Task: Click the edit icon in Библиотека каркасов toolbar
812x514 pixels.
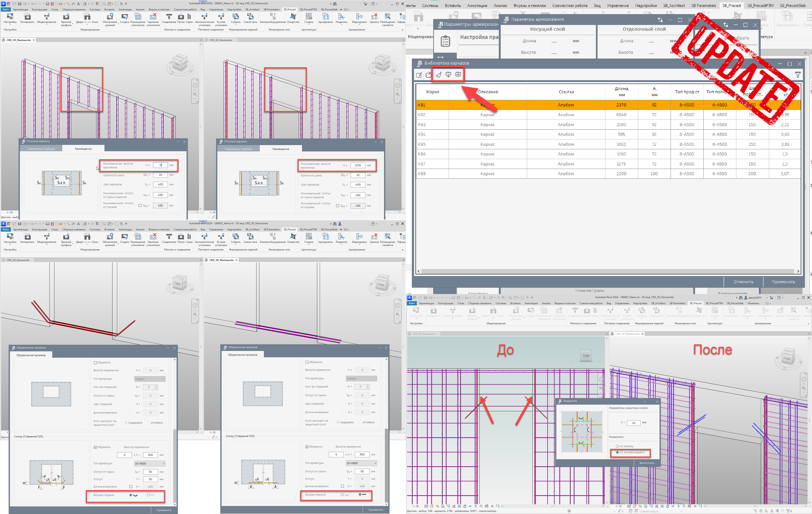Action: tap(419, 75)
